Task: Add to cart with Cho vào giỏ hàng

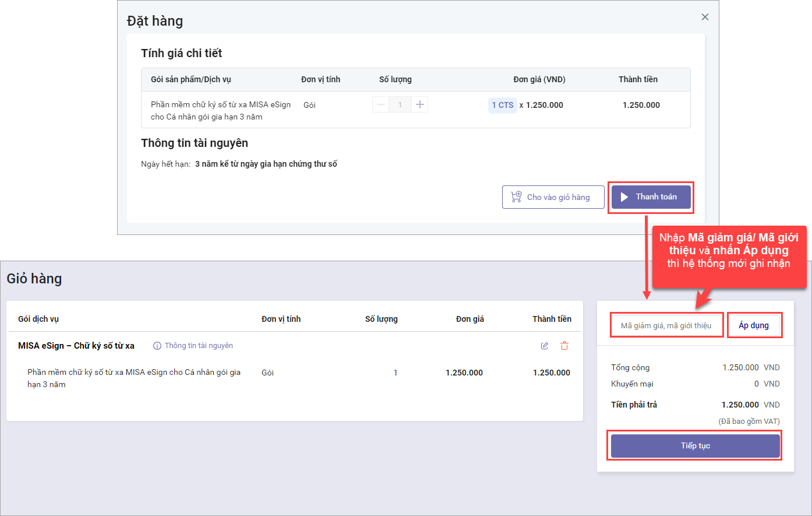Action: [x=553, y=197]
